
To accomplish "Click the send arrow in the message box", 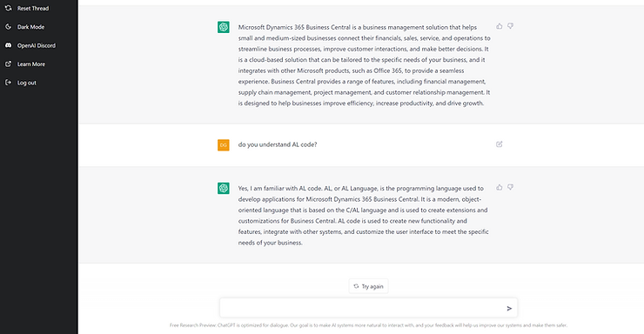I will pyautogui.click(x=509, y=308).
